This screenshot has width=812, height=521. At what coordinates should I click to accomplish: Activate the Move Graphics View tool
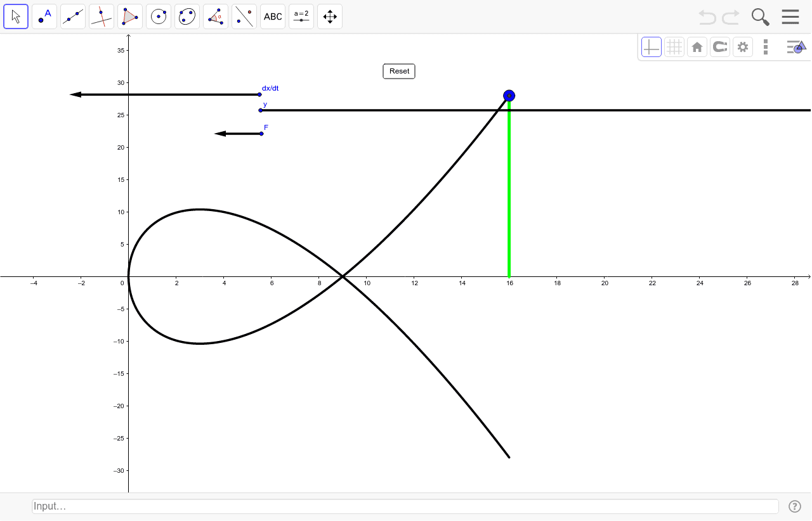click(329, 16)
